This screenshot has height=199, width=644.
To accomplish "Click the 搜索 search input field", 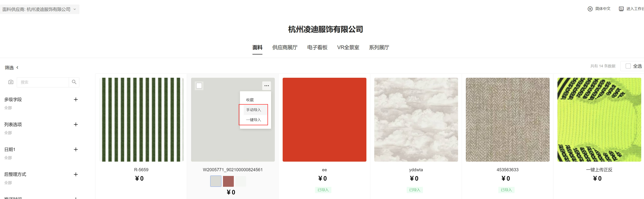I will [x=43, y=82].
